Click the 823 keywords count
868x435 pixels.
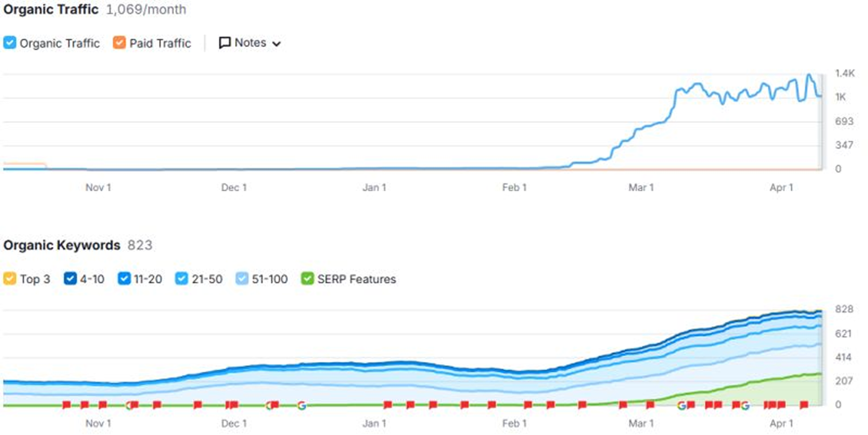(x=140, y=245)
